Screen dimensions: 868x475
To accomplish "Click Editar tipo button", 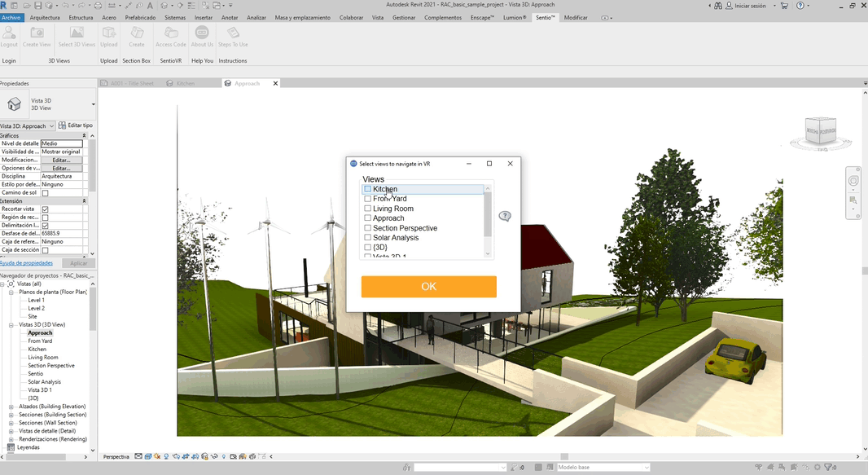I will pos(76,125).
